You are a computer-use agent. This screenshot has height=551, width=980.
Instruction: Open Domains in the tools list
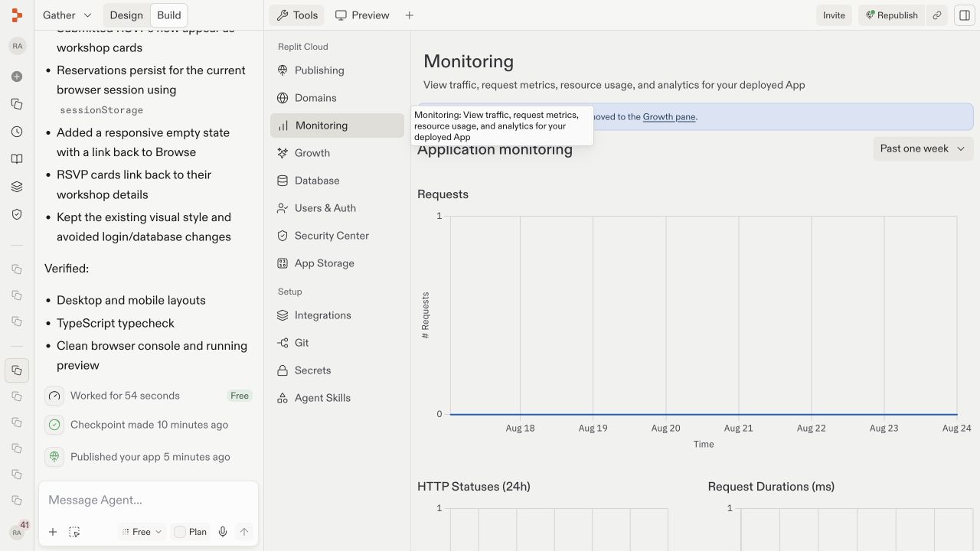[x=337, y=98]
